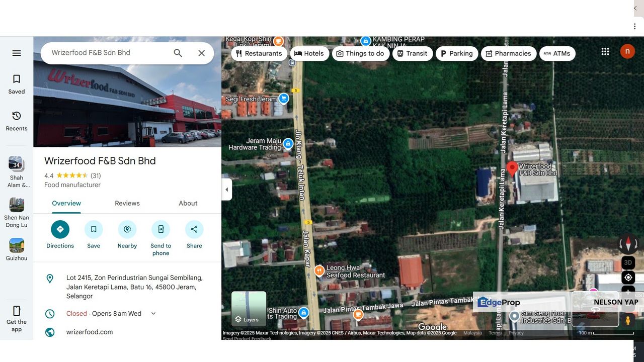Click the Google logo on map

click(433, 327)
